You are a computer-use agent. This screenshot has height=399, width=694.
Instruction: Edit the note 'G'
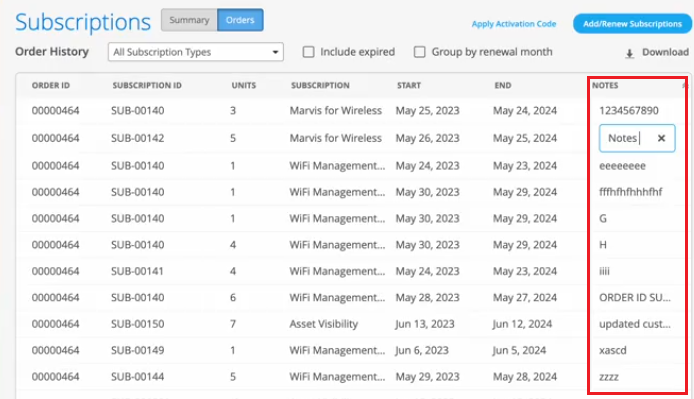603,219
